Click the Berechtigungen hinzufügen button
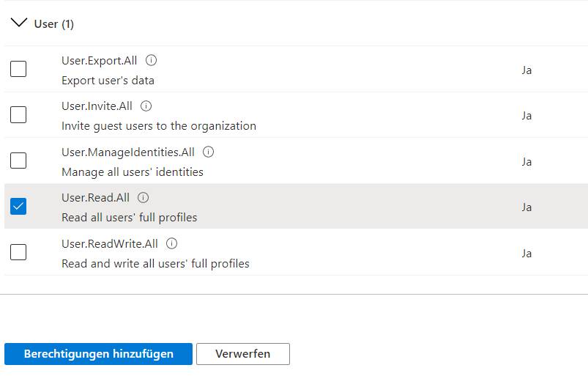This screenshot has height=376, width=588. 98,354
